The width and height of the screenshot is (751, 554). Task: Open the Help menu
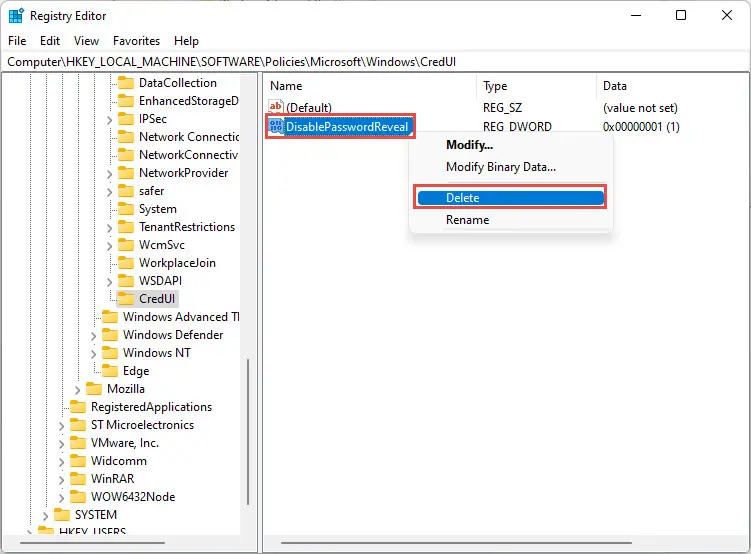[x=186, y=41]
